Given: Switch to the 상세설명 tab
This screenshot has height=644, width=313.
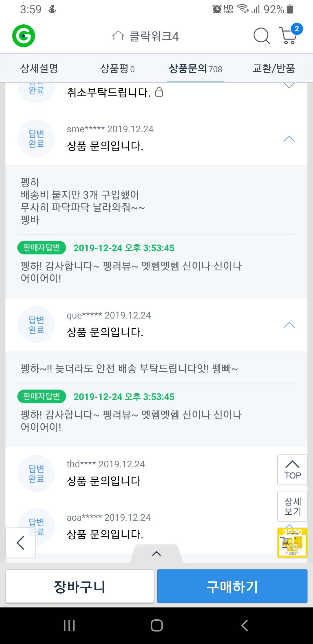Looking at the screenshot, I should pyautogui.click(x=39, y=69).
